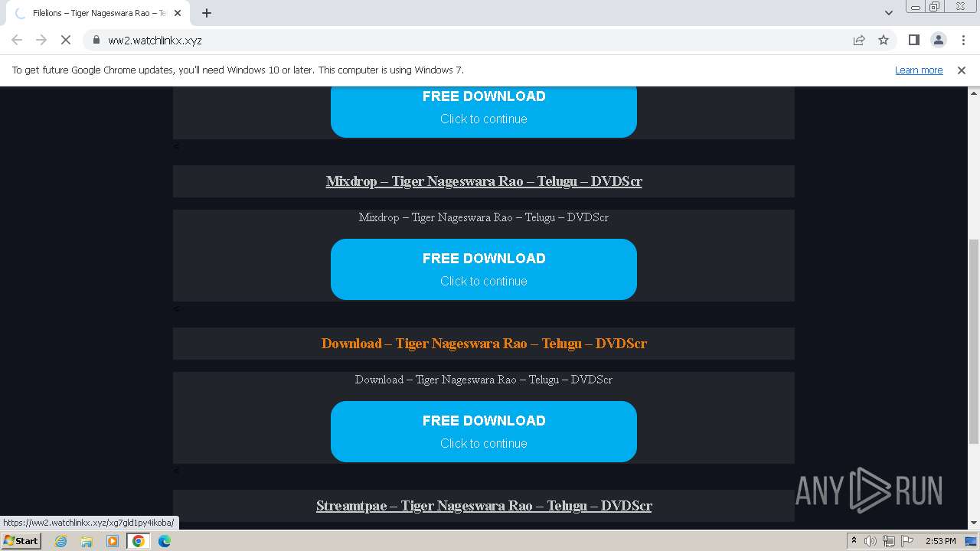Open Mixdrop Tiger Nageswara Rao heading link

coord(484,181)
